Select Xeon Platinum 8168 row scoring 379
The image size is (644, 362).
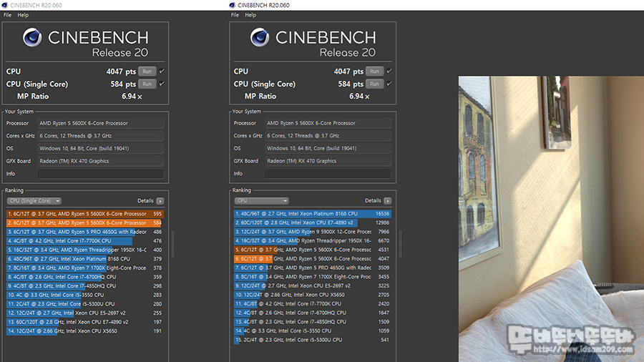(x=84, y=259)
